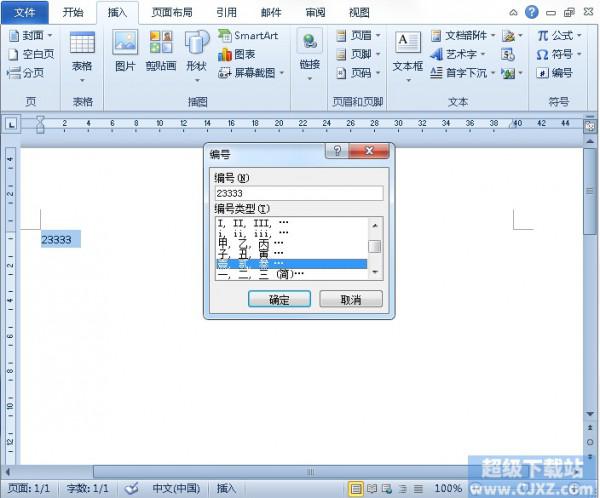The height and width of the screenshot is (498, 600).
Task: Select the '甲, 乙, 丙' numbering type
Action: click(x=291, y=242)
